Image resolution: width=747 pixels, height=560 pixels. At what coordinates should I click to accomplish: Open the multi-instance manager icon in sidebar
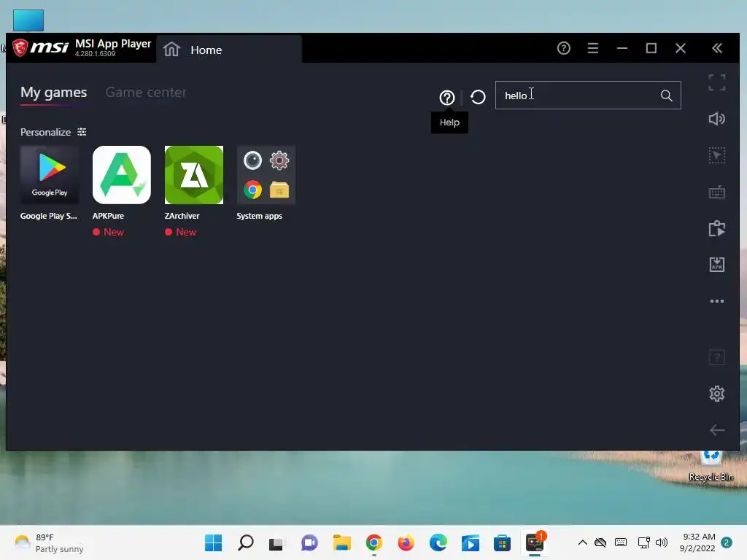point(717,228)
